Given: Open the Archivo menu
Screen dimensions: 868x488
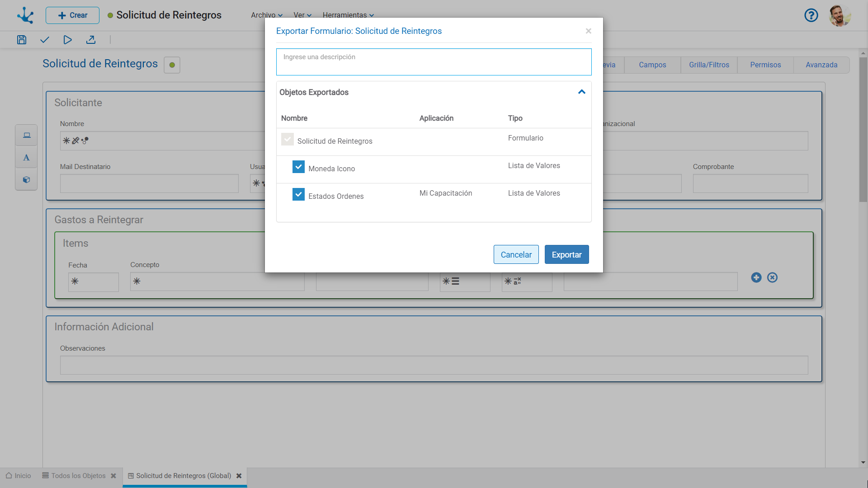Looking at the screenshot, I should point(267,15).
